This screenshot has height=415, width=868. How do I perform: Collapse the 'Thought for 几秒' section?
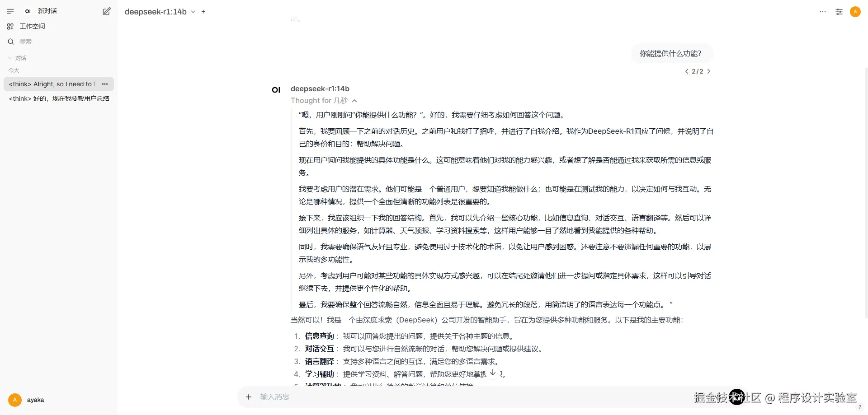click(x=324, y=101)
